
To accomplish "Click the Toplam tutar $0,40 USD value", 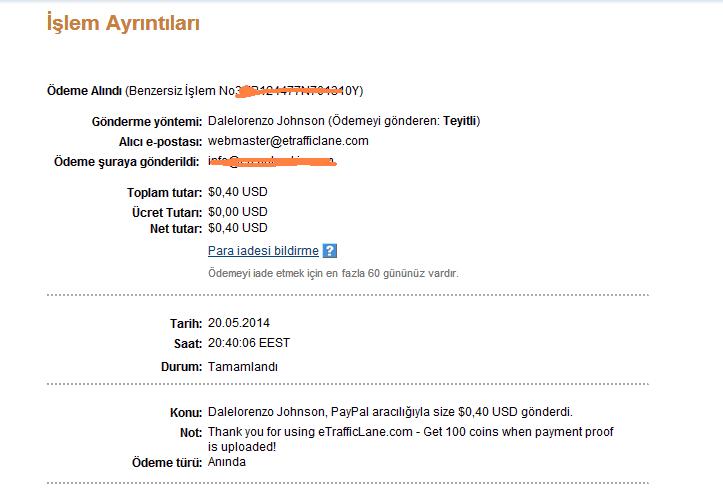I will click(x=237, y=192).
